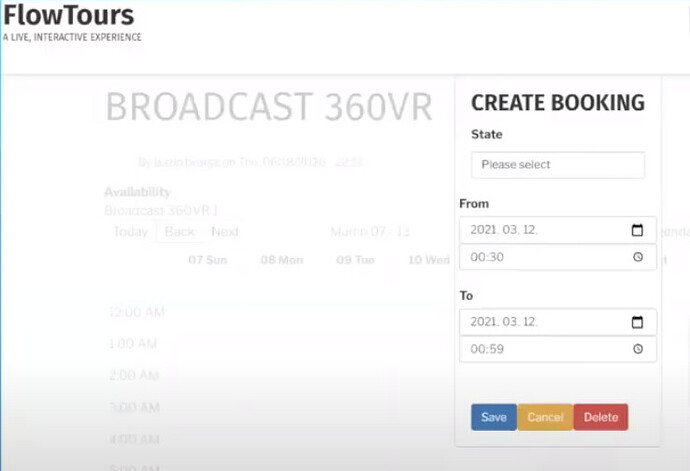Click the 1:00 AM time row label

pos(132,344)
